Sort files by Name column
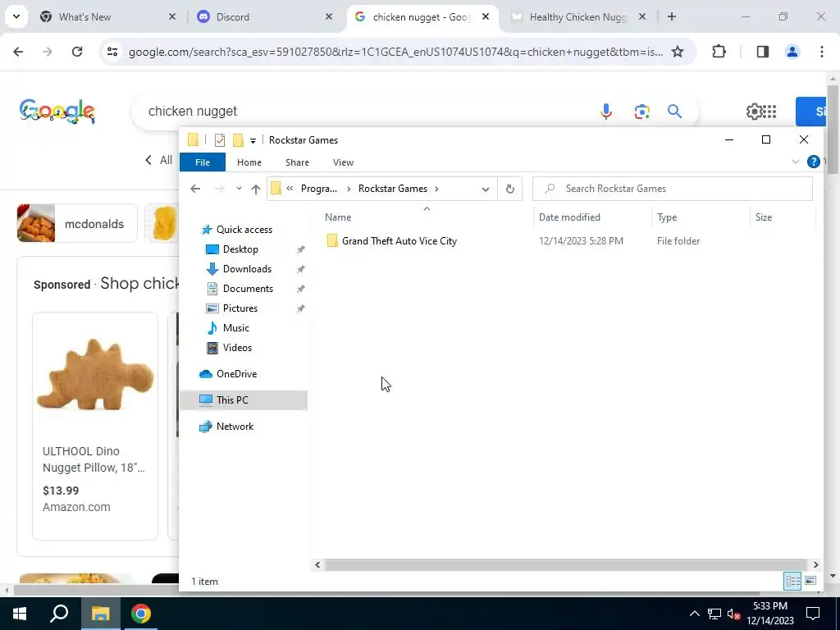This screenshot has height=630, width=840. click(x=338, y=217)
